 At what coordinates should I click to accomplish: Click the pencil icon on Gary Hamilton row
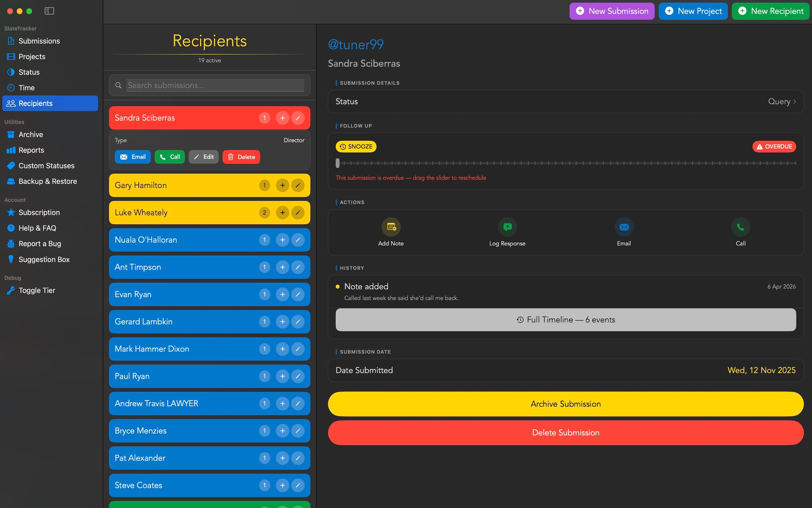click(x=298, y=185)
